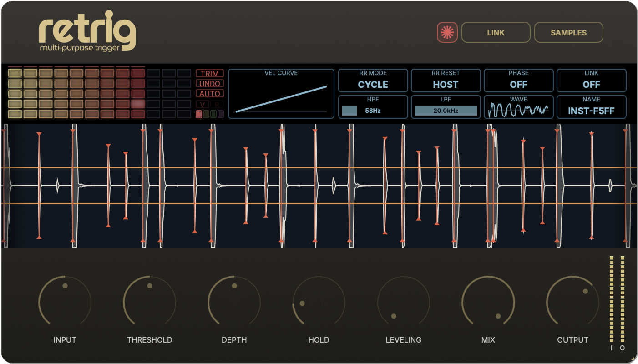Click the output level meter labeled O
638x364 pixels.
click(623, 299)
